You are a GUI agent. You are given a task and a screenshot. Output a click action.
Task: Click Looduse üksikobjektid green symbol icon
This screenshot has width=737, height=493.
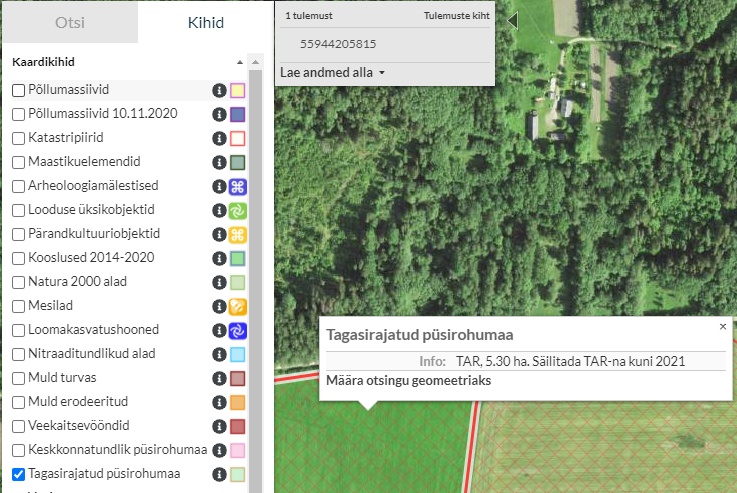237,211
